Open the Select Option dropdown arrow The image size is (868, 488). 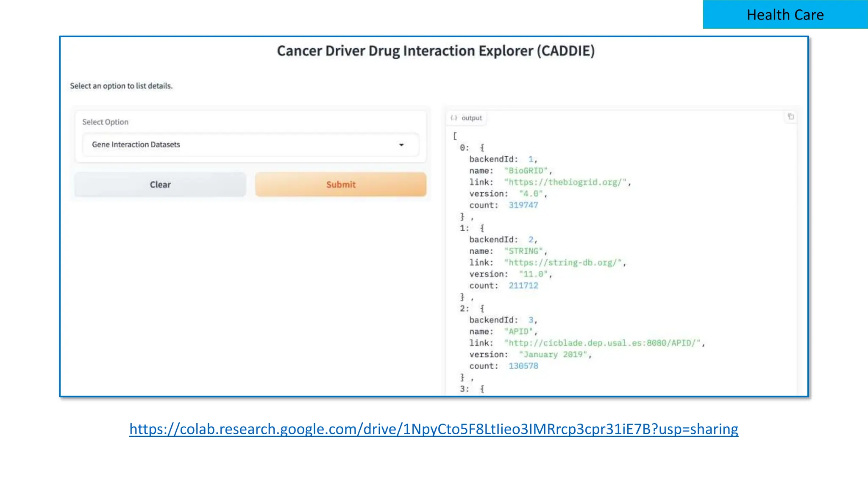(x=401, y=145)
